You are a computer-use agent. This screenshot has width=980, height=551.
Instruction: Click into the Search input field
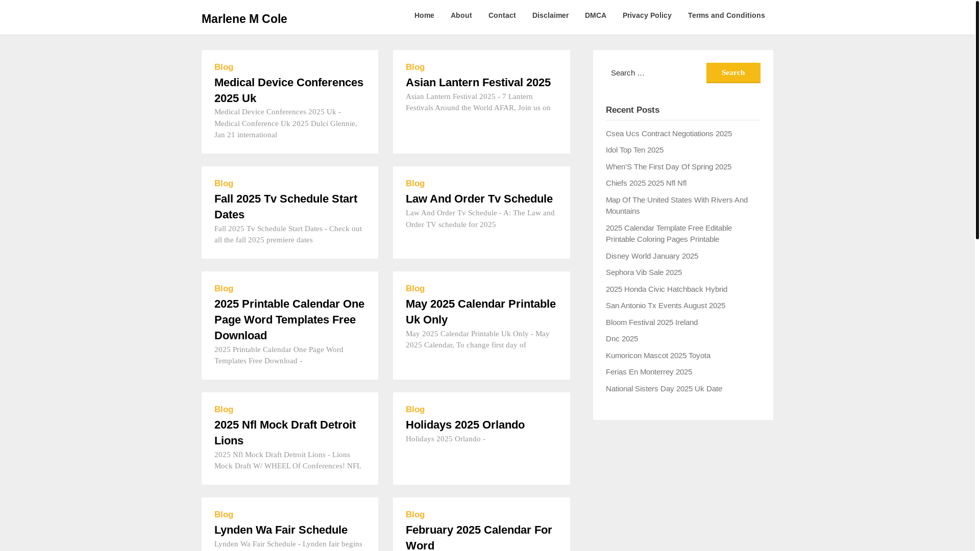[656, 73]
